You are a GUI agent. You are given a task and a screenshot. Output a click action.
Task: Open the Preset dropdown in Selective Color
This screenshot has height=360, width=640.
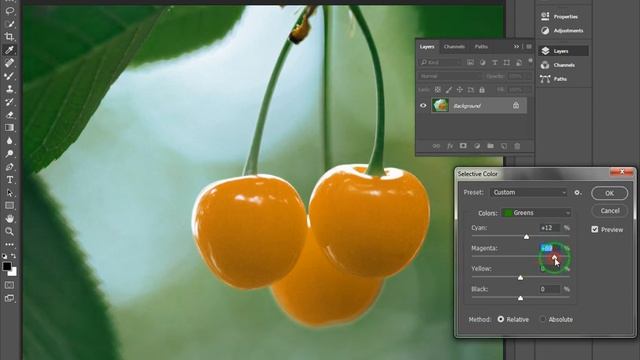529,192
